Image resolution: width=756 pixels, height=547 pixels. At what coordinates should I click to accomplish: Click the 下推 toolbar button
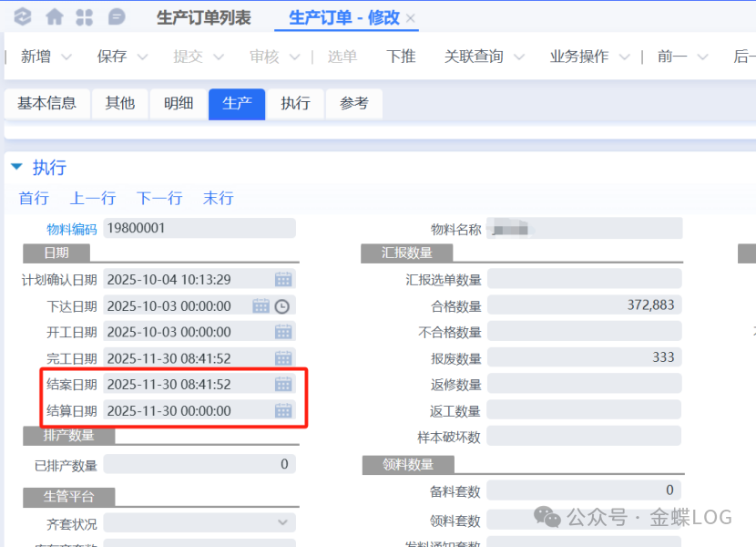pos(401,57)
